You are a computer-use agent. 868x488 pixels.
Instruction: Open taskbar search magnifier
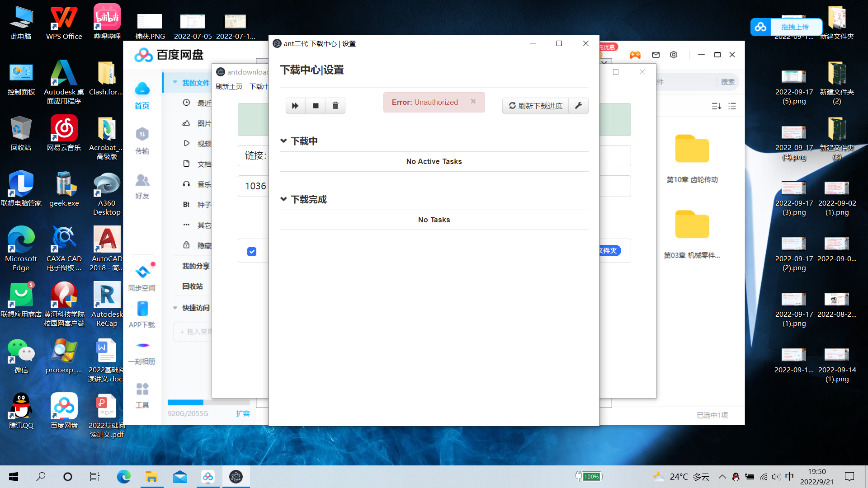coord(41,477)
